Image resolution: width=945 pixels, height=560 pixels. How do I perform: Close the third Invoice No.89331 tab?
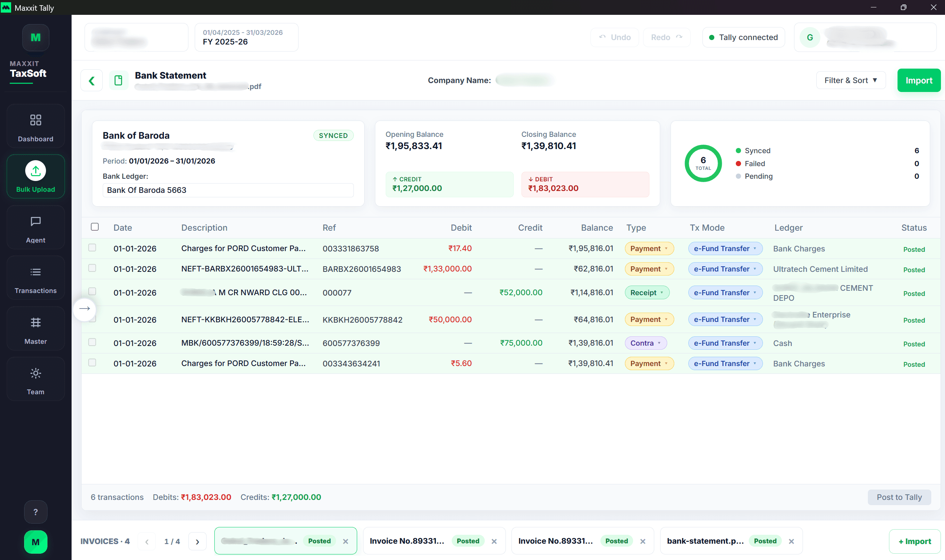coord(643,541)
